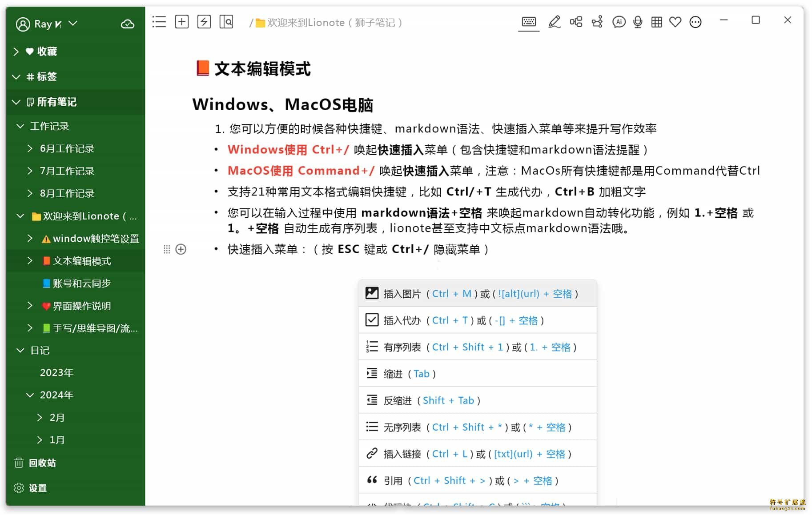This screenshot has width=812, height=515.
Task: Expand the 8月工作记录 note
Action: [30, 193]
